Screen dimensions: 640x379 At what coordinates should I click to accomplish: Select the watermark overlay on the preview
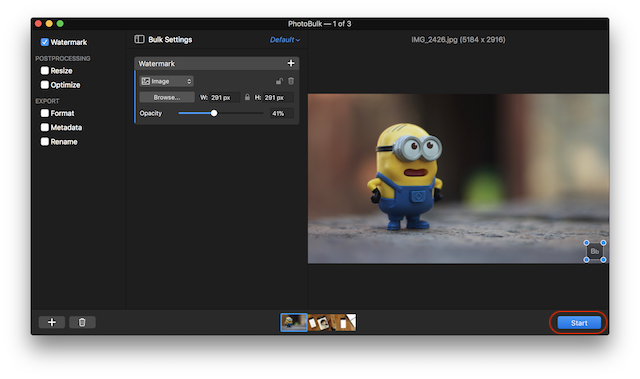(595, 251)
